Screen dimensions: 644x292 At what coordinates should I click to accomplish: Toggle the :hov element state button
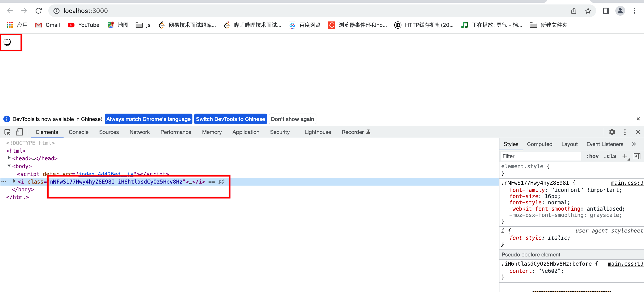click(x=592, y=156)
